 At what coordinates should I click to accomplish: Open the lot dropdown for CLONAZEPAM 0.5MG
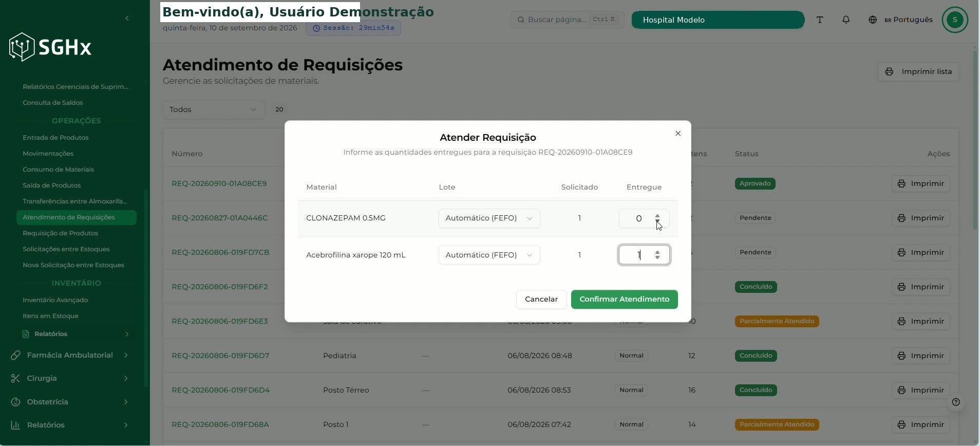point(489,218)
